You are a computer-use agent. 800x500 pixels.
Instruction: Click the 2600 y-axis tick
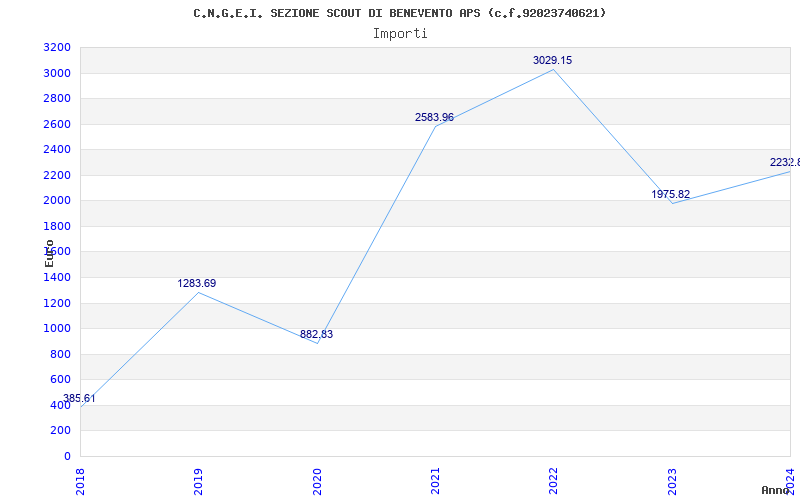coord(57,124)
